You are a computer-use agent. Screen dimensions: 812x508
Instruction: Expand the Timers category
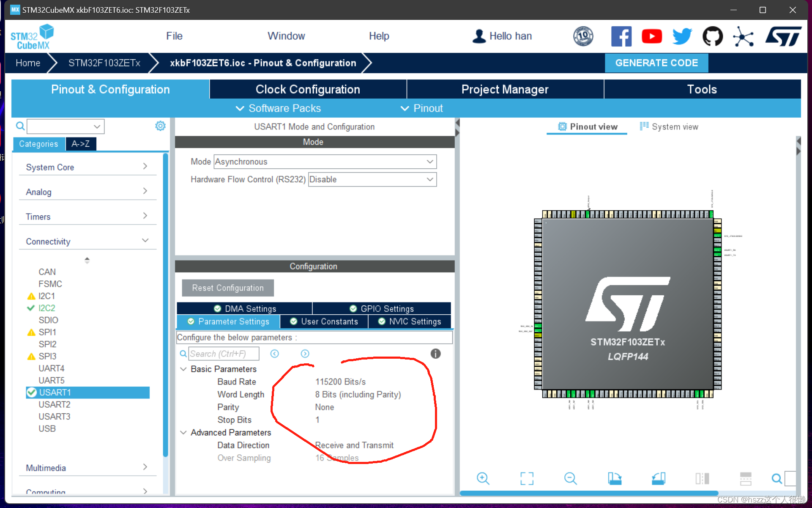pyautogui.click(x=87, y=217)
